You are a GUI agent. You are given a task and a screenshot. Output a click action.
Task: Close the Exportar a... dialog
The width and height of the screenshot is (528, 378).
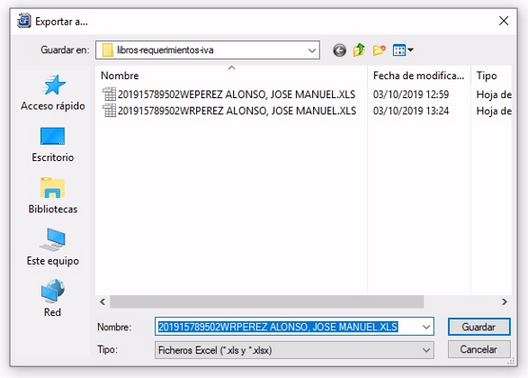(504, 21)
